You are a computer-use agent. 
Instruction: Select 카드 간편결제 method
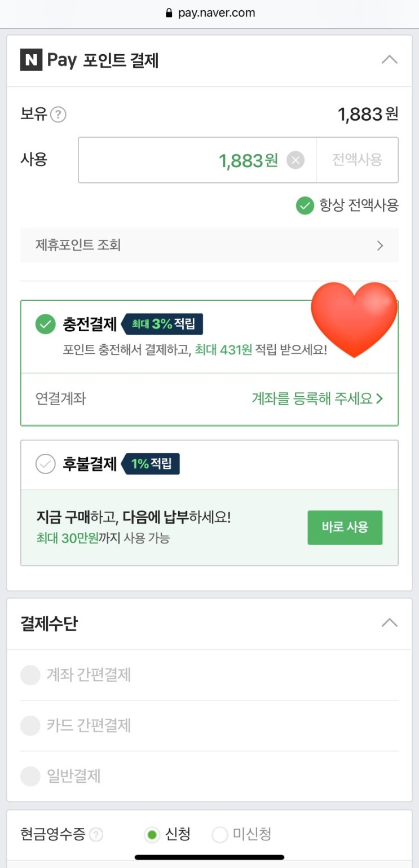pos(30,725)
